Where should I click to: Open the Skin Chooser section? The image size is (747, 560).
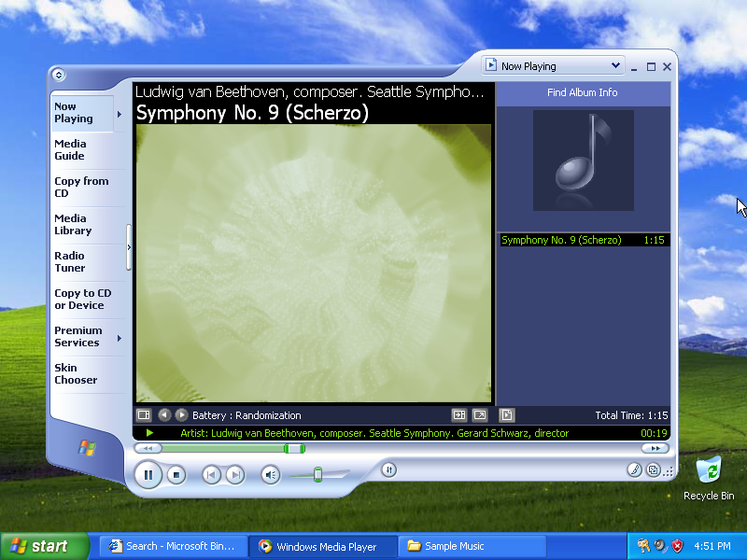(76, 374)
